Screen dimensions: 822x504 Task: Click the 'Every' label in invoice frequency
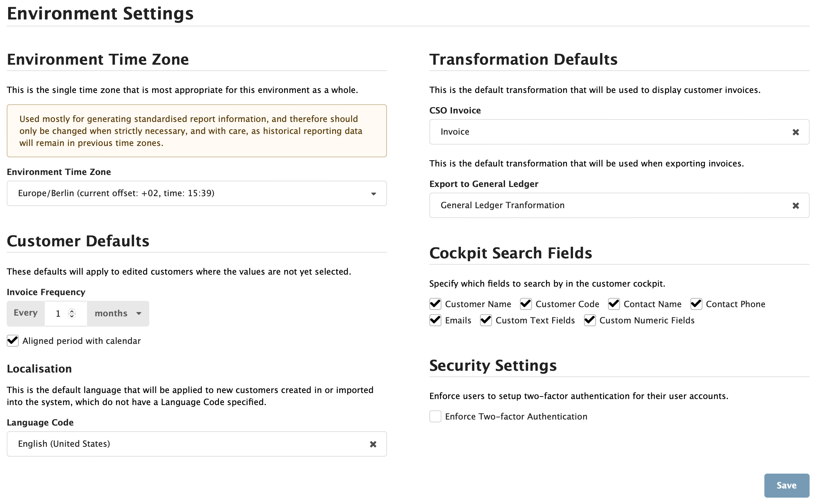[25, 313]
